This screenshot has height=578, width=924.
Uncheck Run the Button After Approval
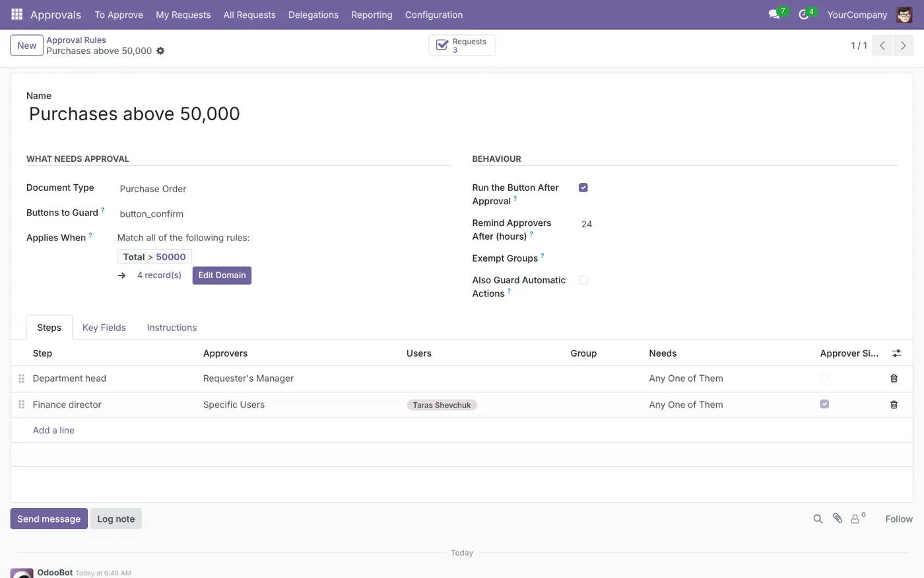583,188
